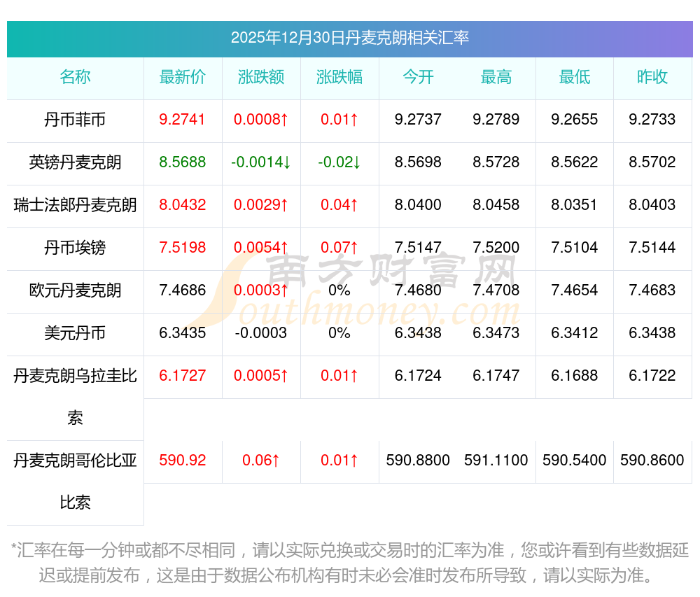Select the 丹币埃镑 row name
The width and height of the screenshot is (700, 597).
point(75,247)
